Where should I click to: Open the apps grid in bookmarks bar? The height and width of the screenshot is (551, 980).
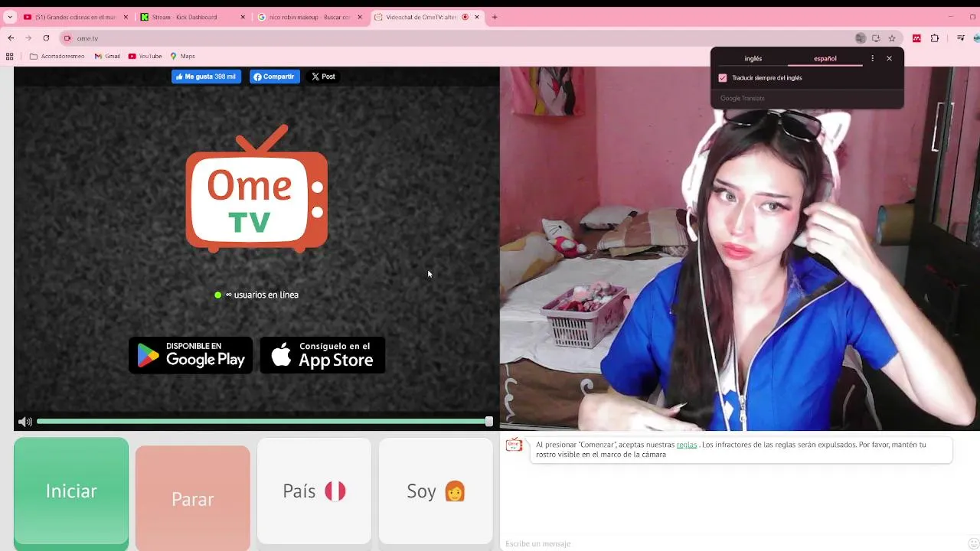click(10, 56)
